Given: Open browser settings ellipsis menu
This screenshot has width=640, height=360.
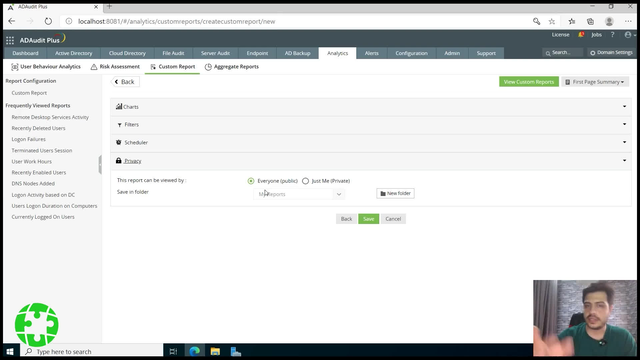Looking at the screenshot, I should tap(628, 21).
